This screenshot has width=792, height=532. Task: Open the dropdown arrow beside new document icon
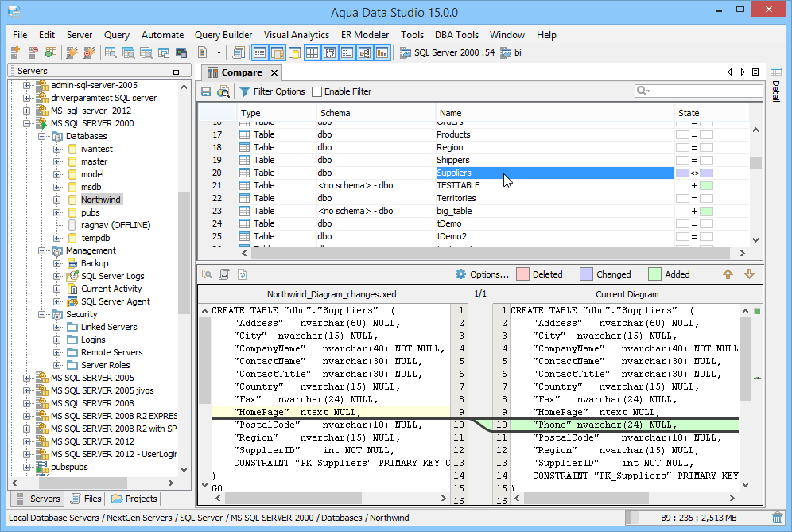pyautogui.click(x=219, y=52)
